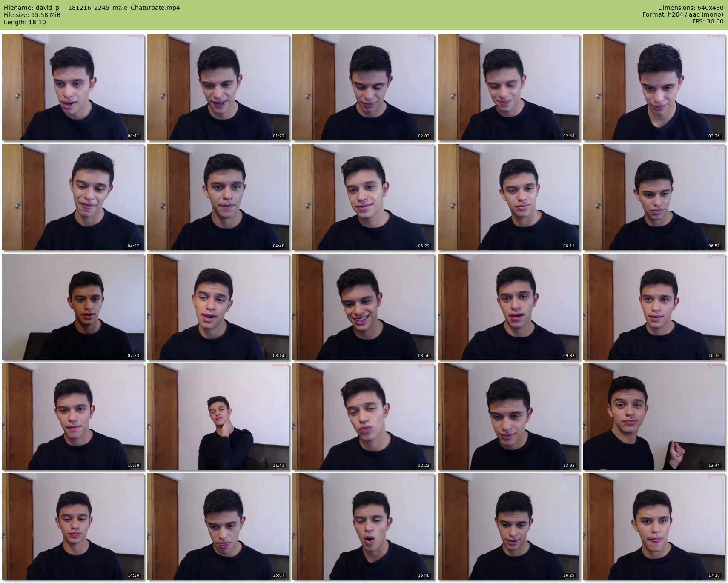Image resolution: width=728 pixels, height=583 pixels.
Task: Click the 14:26 frame
Action: 73,526
